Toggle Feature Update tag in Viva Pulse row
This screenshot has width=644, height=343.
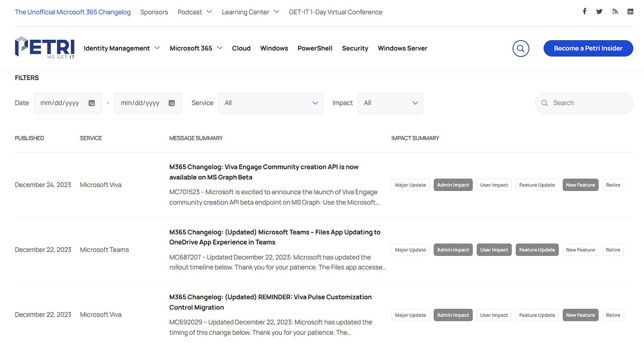(x=537, y=315)
